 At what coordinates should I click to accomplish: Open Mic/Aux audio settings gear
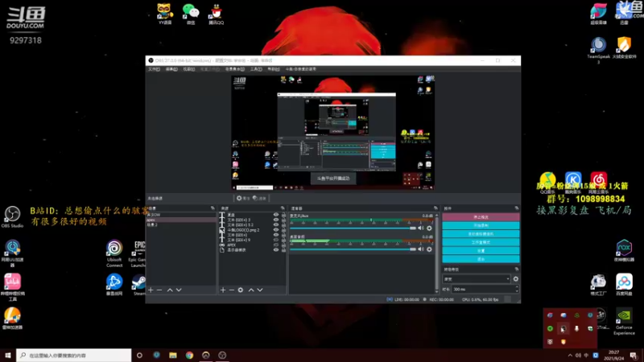tap(429, 228)
